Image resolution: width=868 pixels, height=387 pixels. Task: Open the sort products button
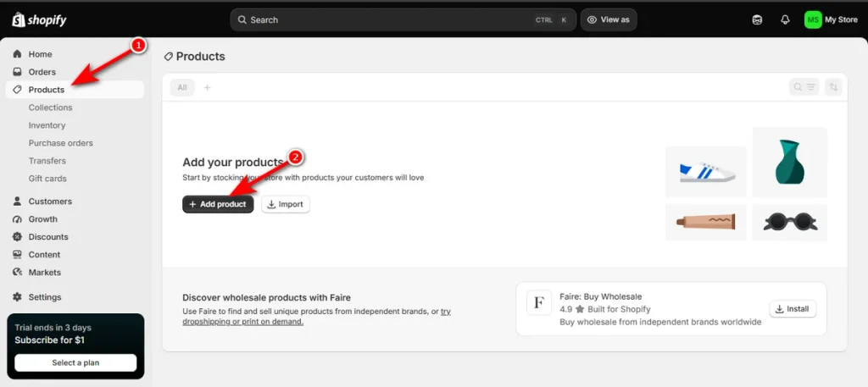point(833,87)
